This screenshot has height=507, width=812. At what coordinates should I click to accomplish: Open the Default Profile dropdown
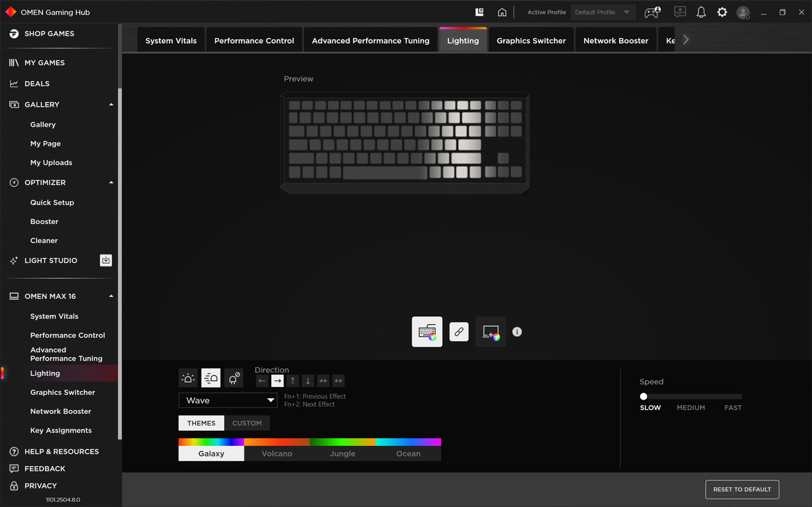pyautogui.click(x=603, y=12)
